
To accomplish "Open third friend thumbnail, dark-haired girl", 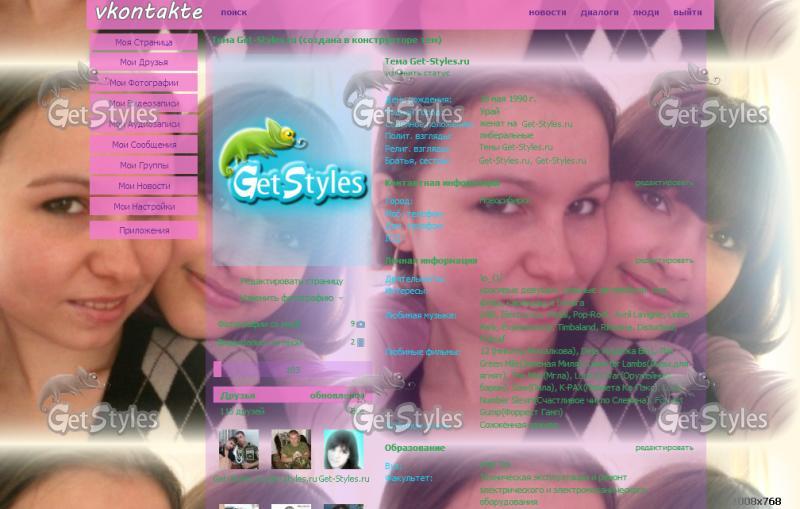I will click(x=343, y=449).
